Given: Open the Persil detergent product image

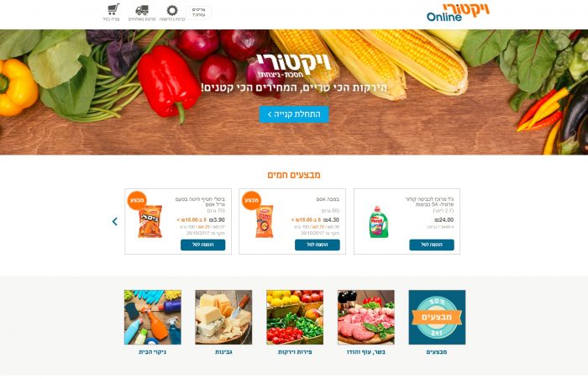Looking at the screenshot, I should pyautogui.click(x=378, y=222).
